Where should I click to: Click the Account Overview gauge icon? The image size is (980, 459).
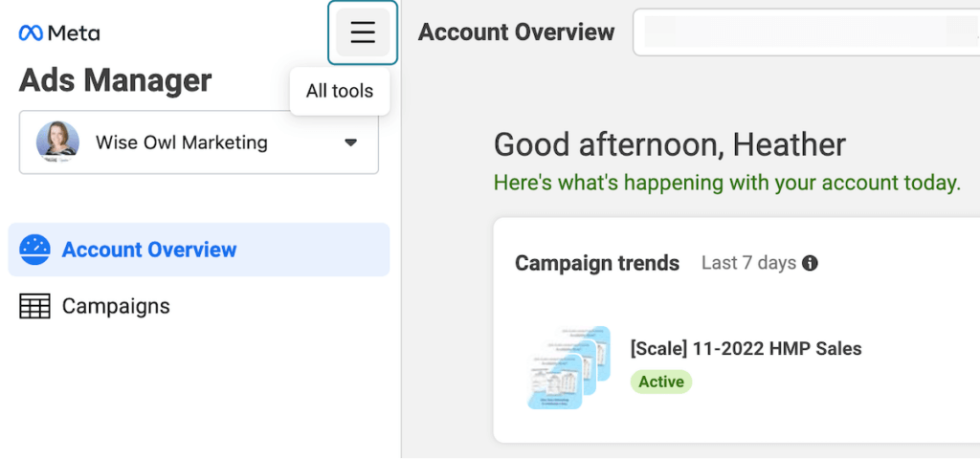(x=34, y=250)
